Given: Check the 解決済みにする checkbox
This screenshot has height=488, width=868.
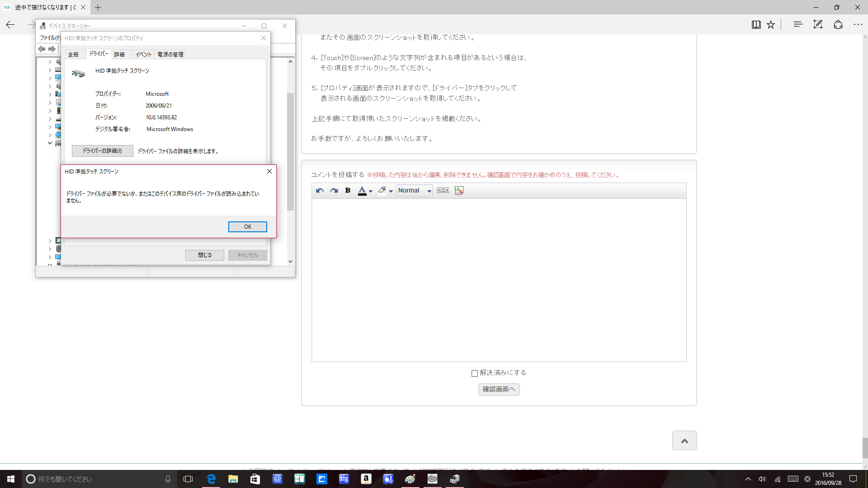Looking at the screenshot, I should (x=475, y=373).
